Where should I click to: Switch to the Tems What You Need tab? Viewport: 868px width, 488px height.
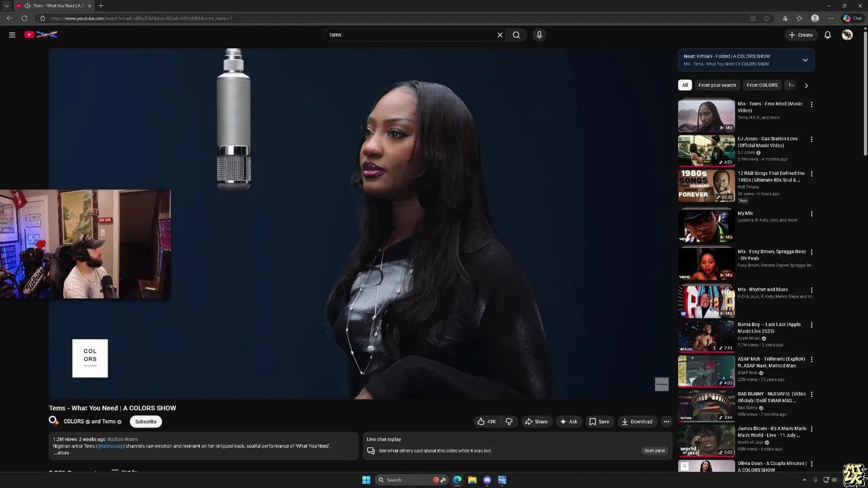tap(54, 5)
